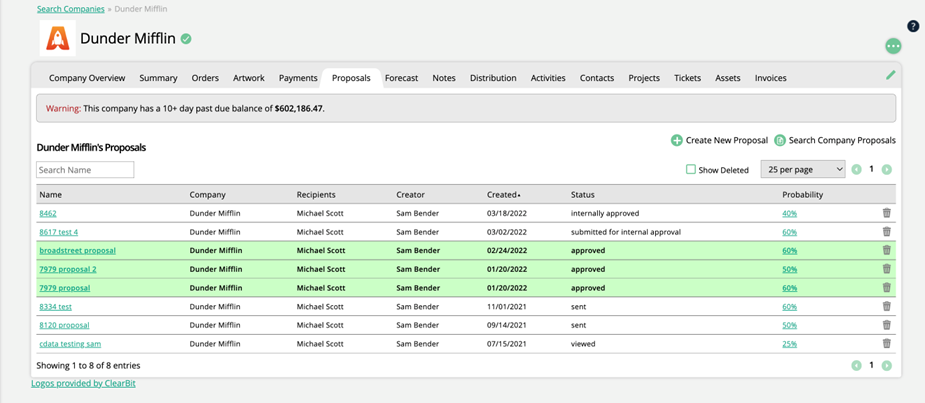The width and height of the screenshot is (925, 403).
Task: Open the Tickets tab
Action: coord(688,78)
